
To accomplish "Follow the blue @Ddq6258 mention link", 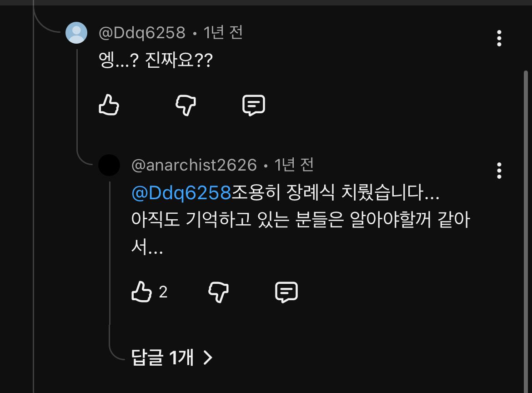I will pos(181,192).
